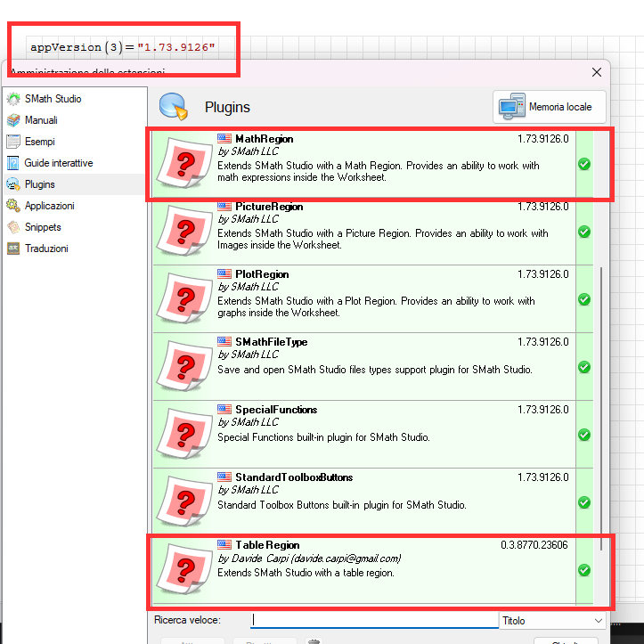This screenshot has height=644, width=644.
Task: Click the PlotRegion plugin thumbnail icon
Action: coord(184,298)
